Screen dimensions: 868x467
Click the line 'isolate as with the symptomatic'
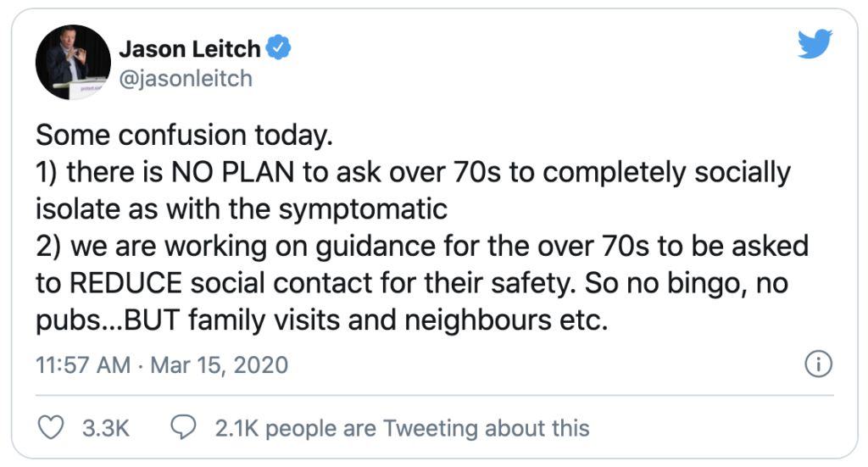coord(242,209)
